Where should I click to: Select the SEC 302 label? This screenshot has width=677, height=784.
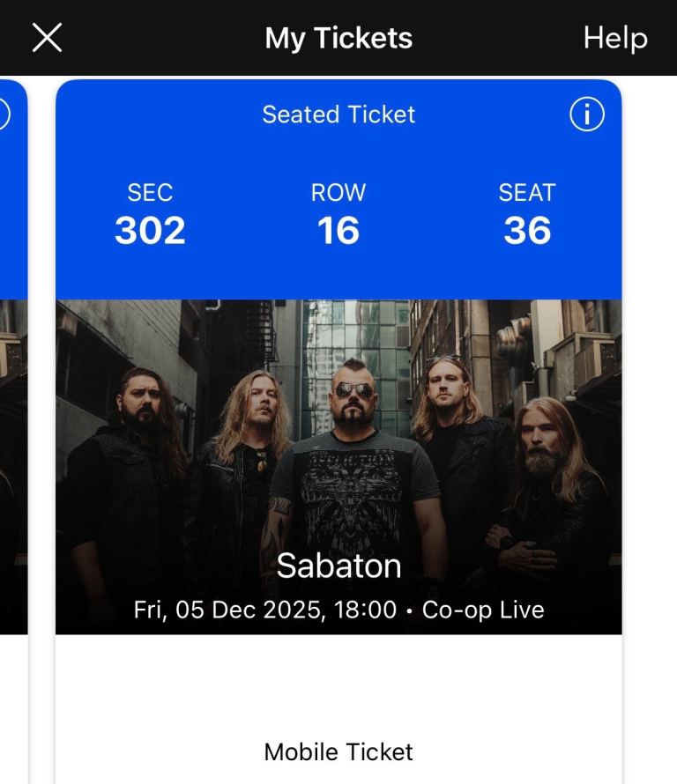151,213
